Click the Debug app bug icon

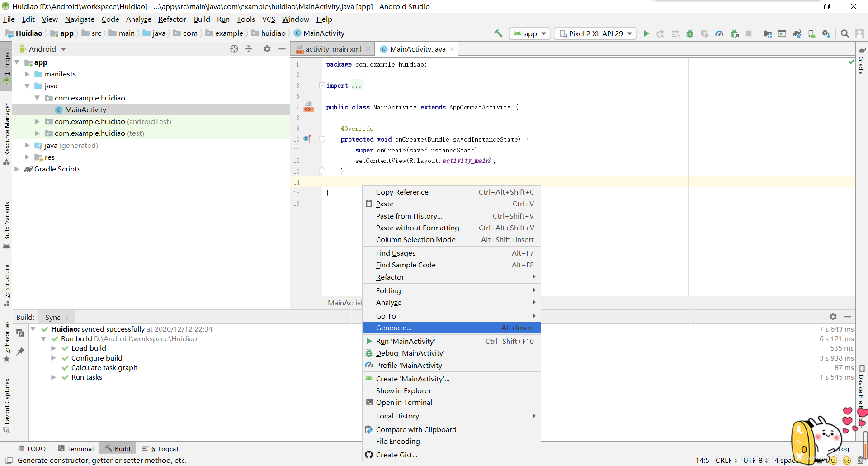tap(690, 33)
